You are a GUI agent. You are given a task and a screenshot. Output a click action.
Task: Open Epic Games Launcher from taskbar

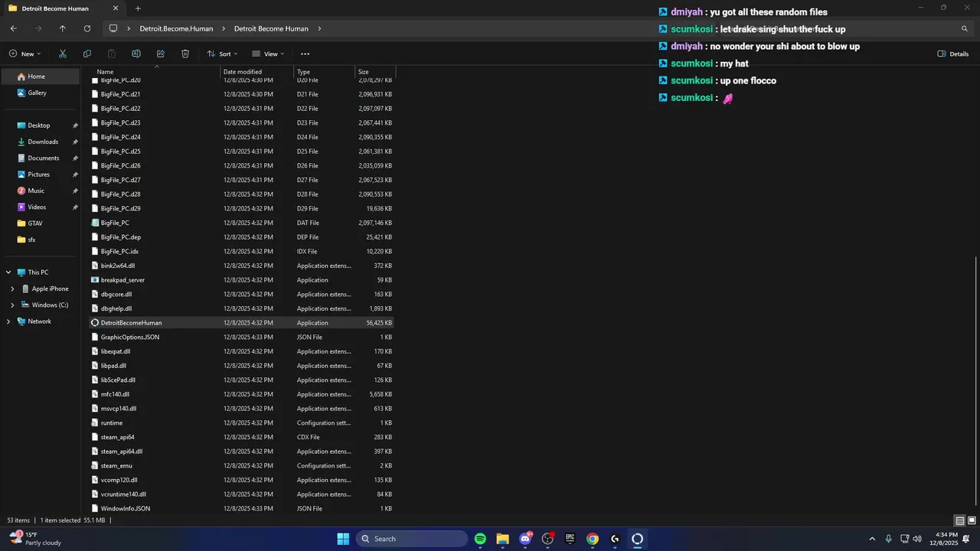570,539
